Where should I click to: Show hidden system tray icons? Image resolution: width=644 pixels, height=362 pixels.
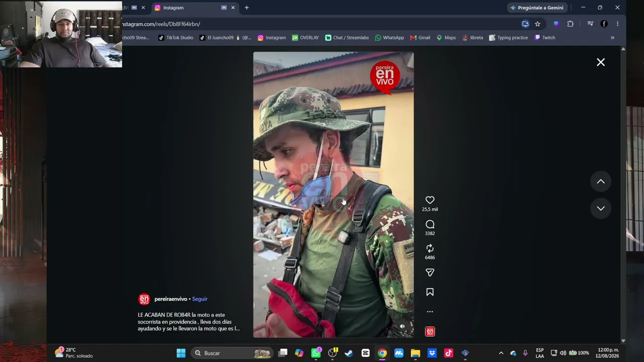501,353
